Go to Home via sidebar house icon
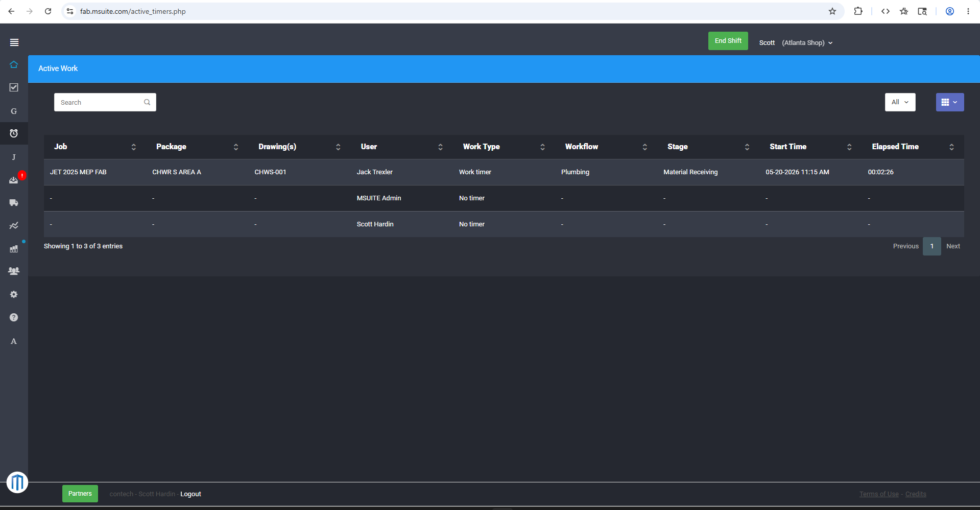 (x=14, y=64)
